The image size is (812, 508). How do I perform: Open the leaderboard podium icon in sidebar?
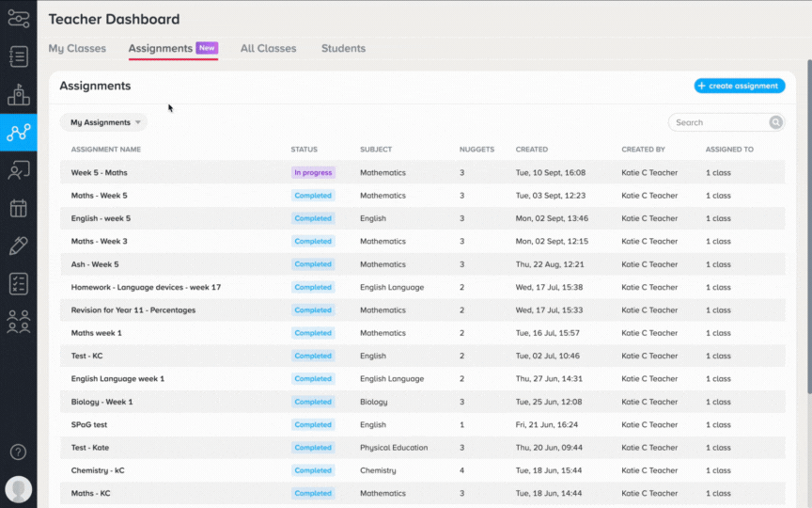pyautogui.click(x=19, y=94)
